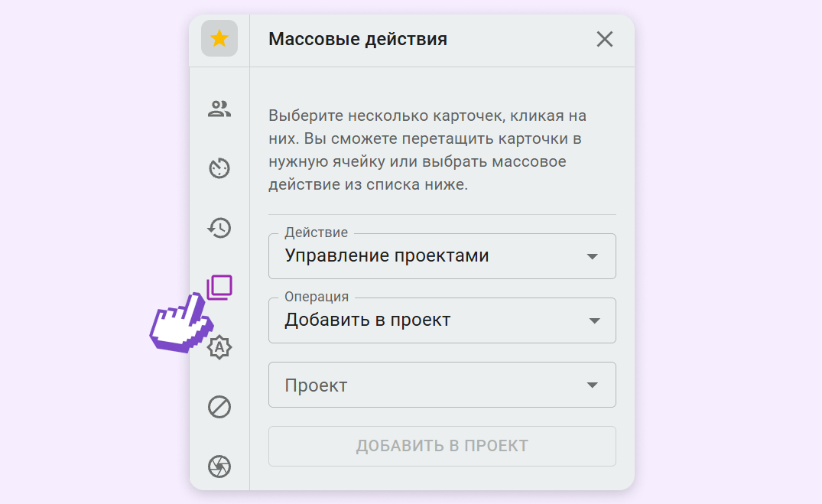Close the Массовые действия panel

[x=604, y=39]
